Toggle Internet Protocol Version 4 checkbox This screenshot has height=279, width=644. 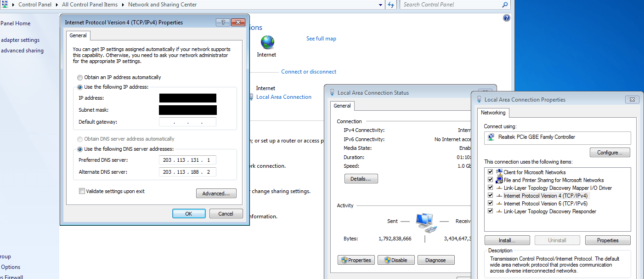[x=491, y=195]
